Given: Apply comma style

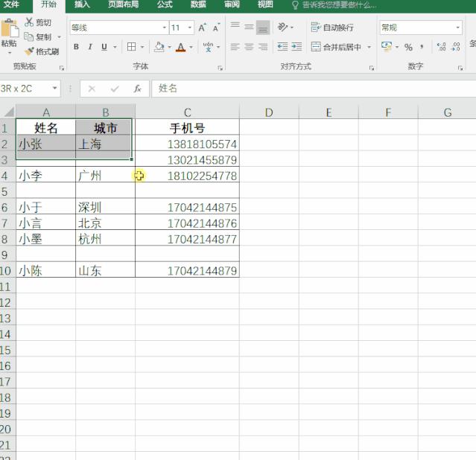Looking at the screenshot, I should 422,47.
